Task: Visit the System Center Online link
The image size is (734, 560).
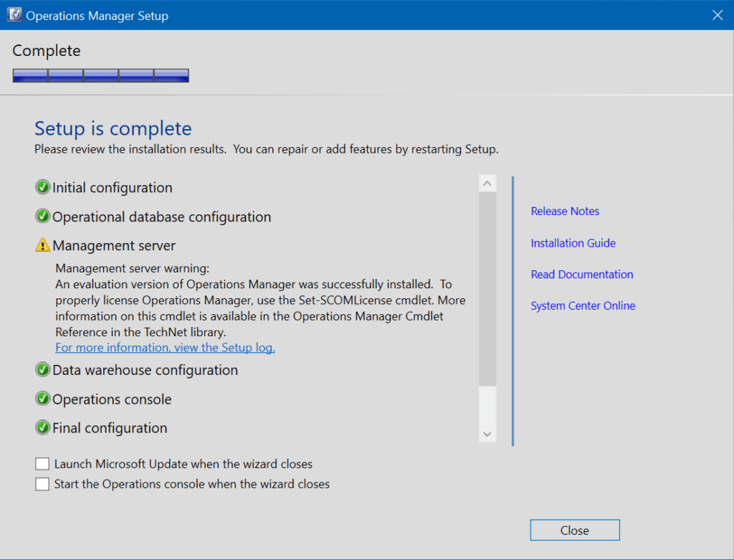Action: pyautogui.click(x=583, y=305)
